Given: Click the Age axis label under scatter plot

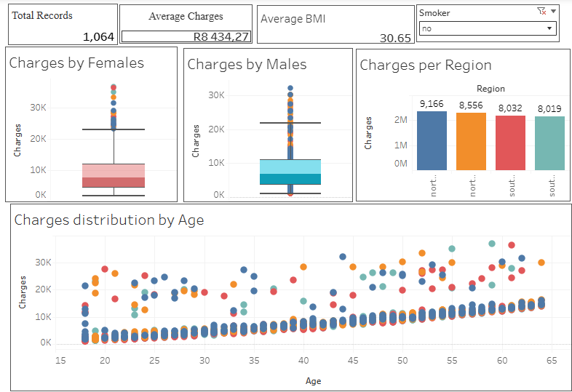Looking at the screenshot, I should click(313, 380).
